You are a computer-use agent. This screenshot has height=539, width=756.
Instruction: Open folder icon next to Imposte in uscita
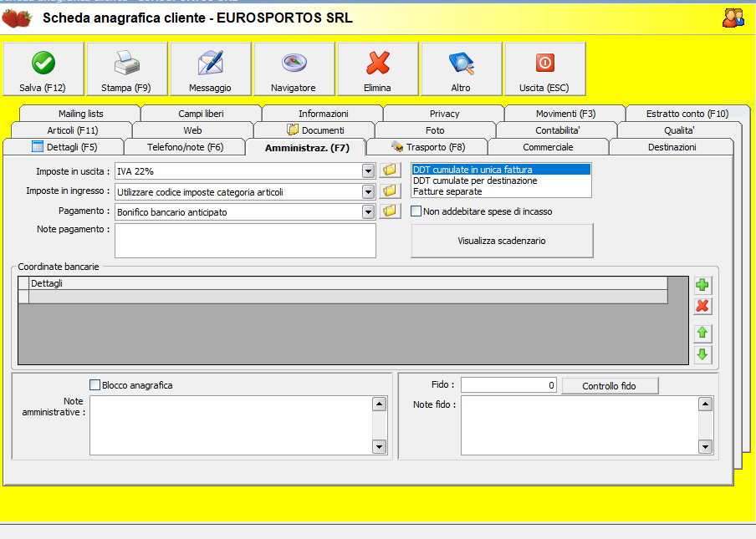[x=390, y=170]
